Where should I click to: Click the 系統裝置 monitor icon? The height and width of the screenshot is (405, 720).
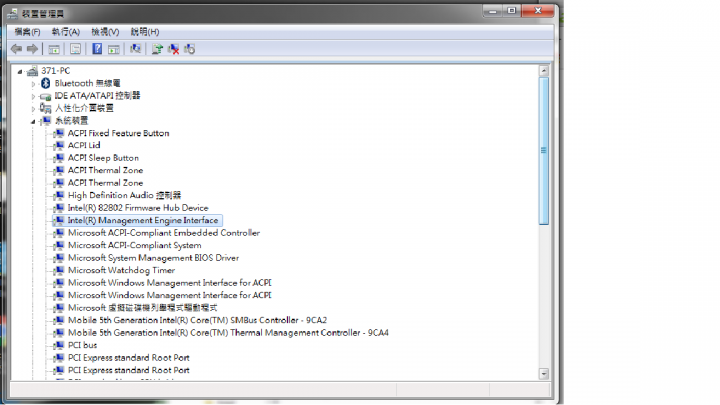45,121
